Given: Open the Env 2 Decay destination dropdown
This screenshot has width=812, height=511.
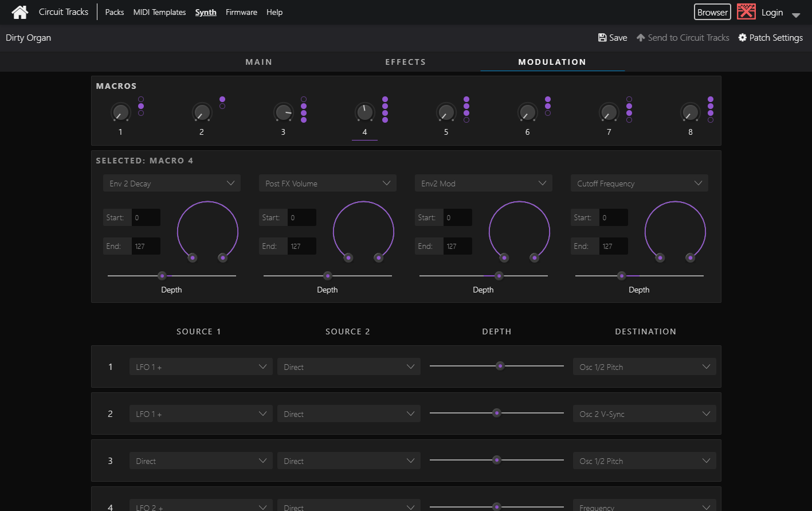Looking at the screenshot, I should 171,182.
